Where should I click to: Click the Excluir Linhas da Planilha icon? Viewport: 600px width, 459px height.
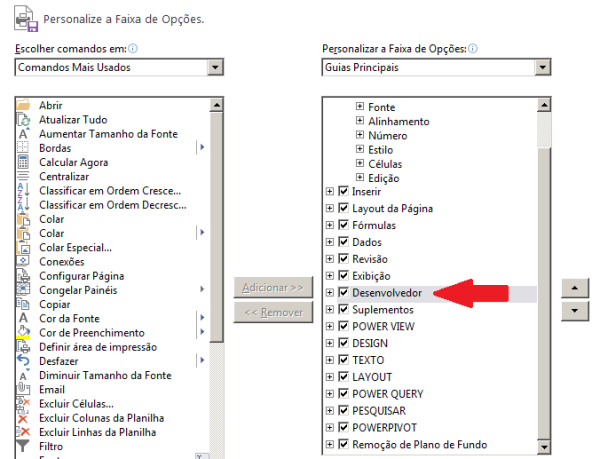23,432
